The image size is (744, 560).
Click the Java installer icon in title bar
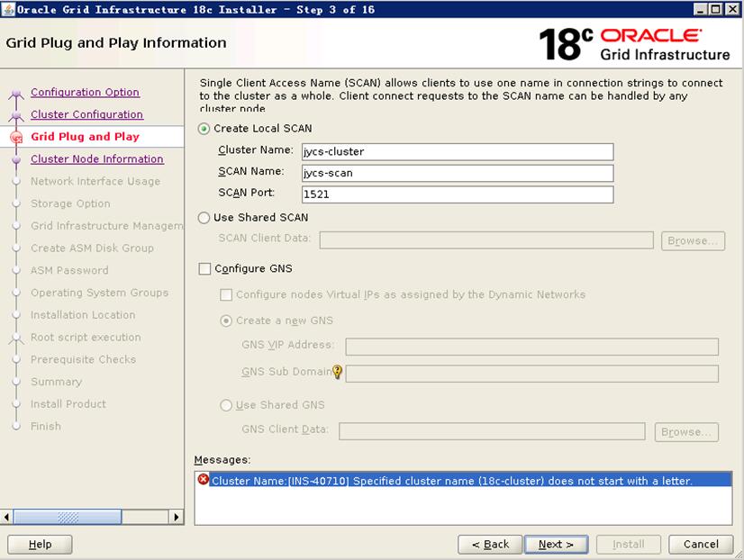[x=8, y=9]
